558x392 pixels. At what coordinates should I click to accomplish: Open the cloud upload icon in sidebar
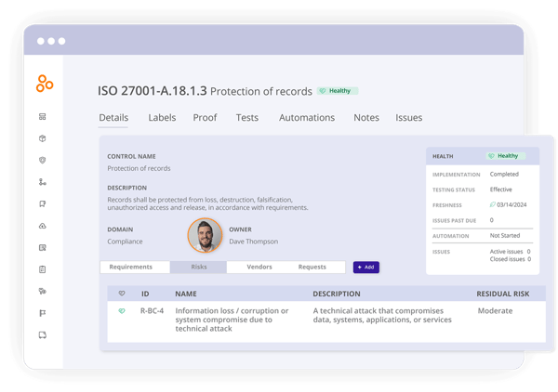43,226
